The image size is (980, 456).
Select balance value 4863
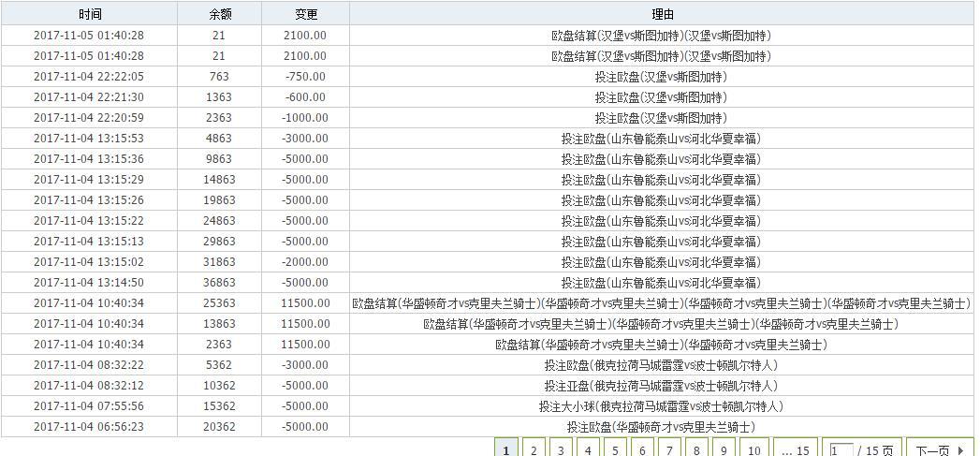tap(219, 139)
